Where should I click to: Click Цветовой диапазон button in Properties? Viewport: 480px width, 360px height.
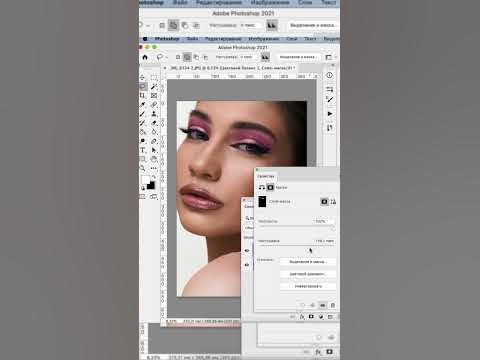coord(308,274)
